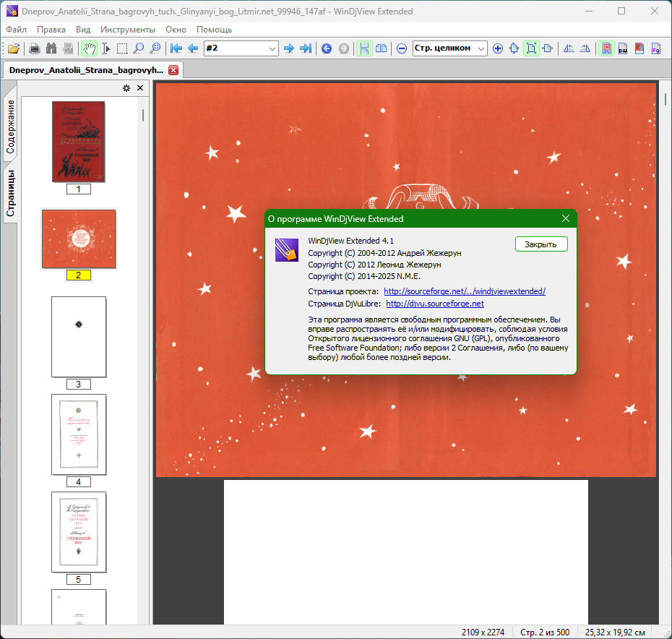Image resolution: width=672 pixels, height=639 pixels.
Task: Go to the first page
Action: (x=176, y=48)
